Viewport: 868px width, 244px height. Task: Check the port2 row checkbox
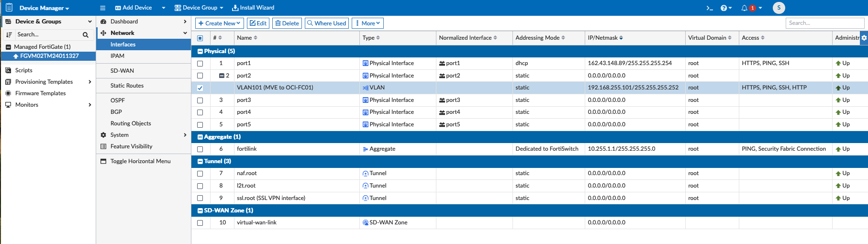(x=200, y=76)
